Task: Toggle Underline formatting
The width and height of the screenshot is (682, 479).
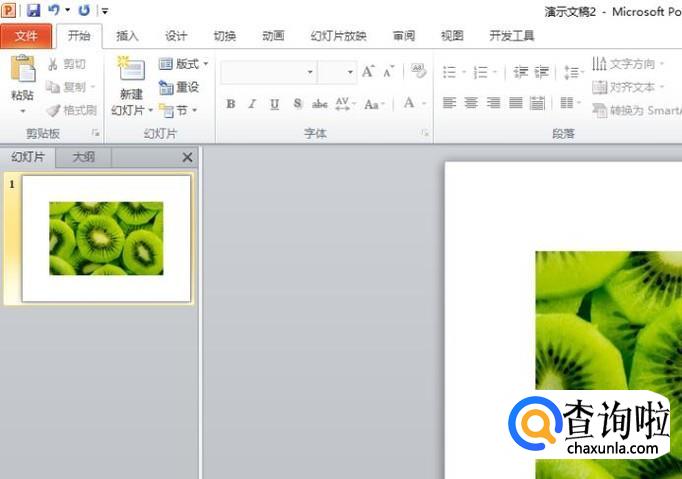Action: (274, 104)
